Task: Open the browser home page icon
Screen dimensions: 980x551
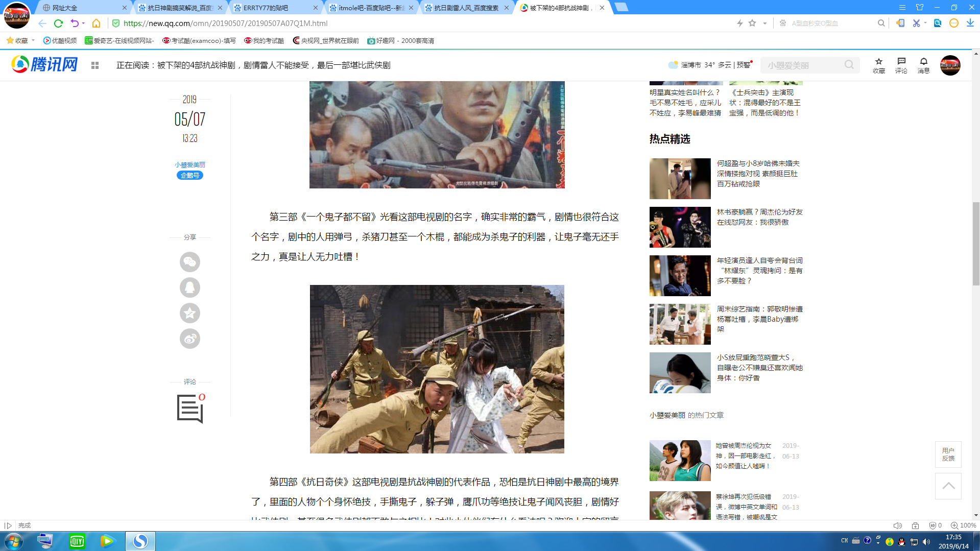Action: pyautogui.click(x=96, y=23)
